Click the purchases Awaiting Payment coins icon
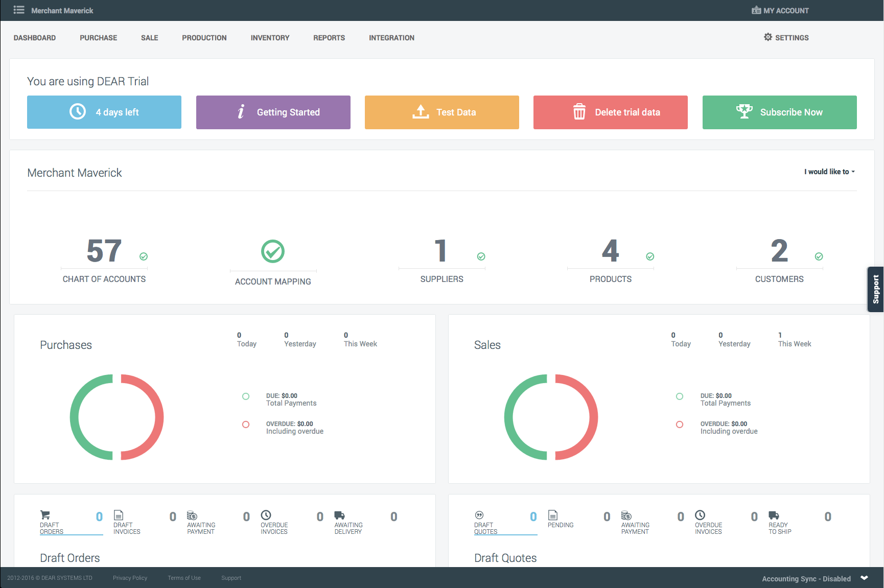The image size is (884, 588). (x=192, y=515)
